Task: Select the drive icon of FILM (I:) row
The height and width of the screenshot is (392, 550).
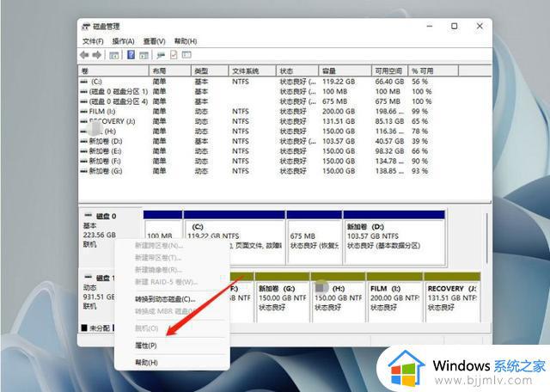Action: 84,111
